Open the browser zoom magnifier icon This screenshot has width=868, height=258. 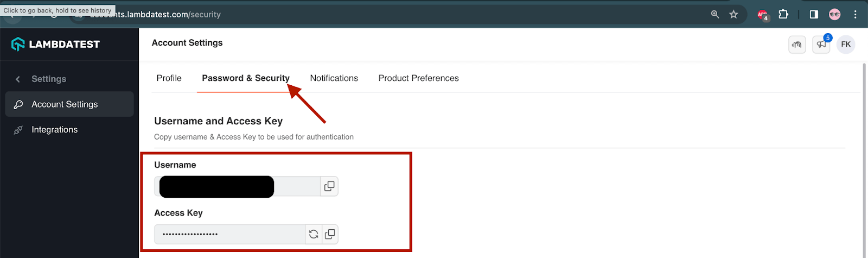[715, 15]
